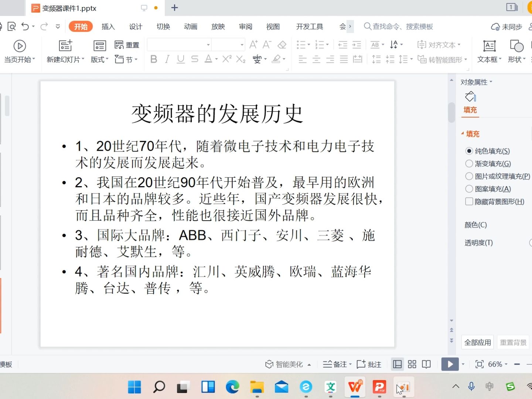Open the 视图 view tab
Image resolution: width=532 pixels, height=399 pixels.
(273, 26)
